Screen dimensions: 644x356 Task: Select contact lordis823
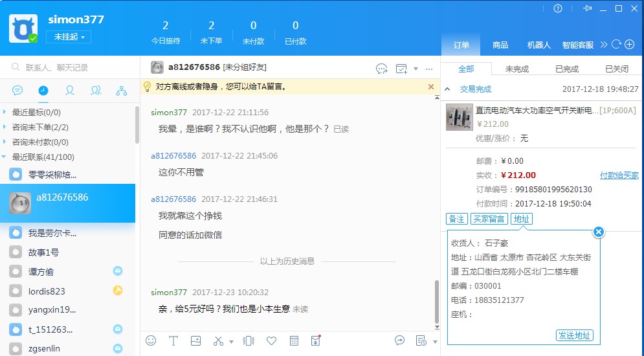(x=68, y=291)
